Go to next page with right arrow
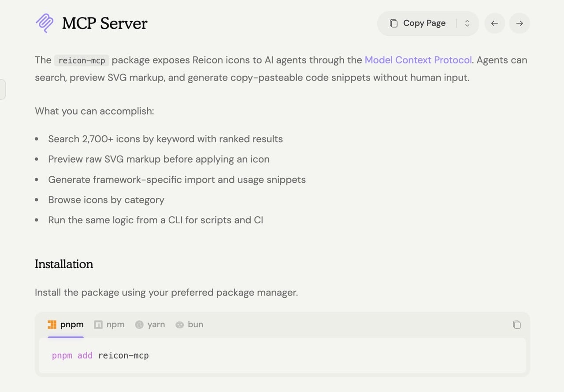The image size is (564, 392). pyautogui.click(x=519, y=23)
